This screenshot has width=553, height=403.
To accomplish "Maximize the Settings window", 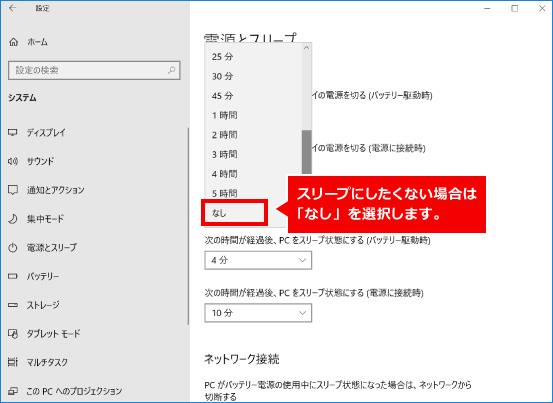I will (x=515, y=8).
